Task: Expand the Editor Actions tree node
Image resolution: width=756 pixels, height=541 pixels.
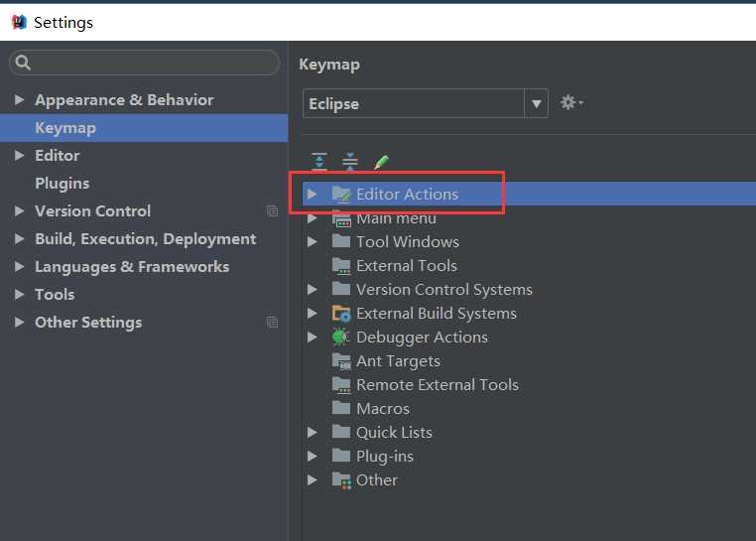Action: click(x=312, y=194)
